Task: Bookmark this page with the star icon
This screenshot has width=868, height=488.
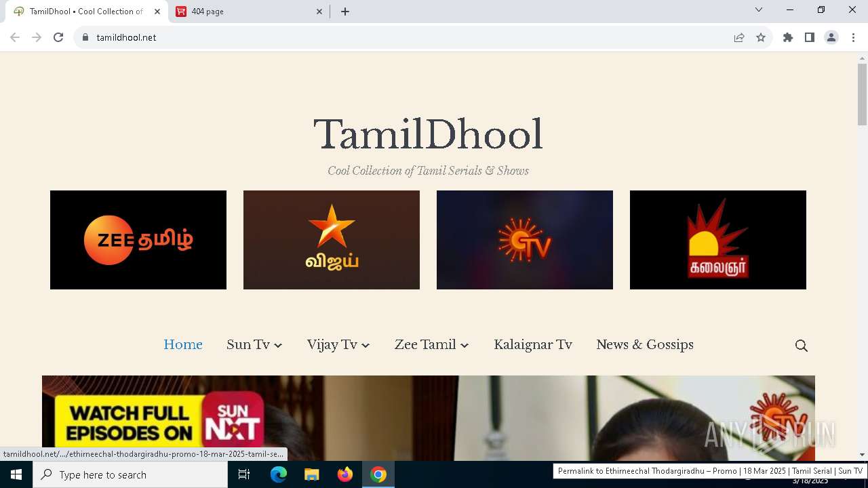Action: click(761, 37)
